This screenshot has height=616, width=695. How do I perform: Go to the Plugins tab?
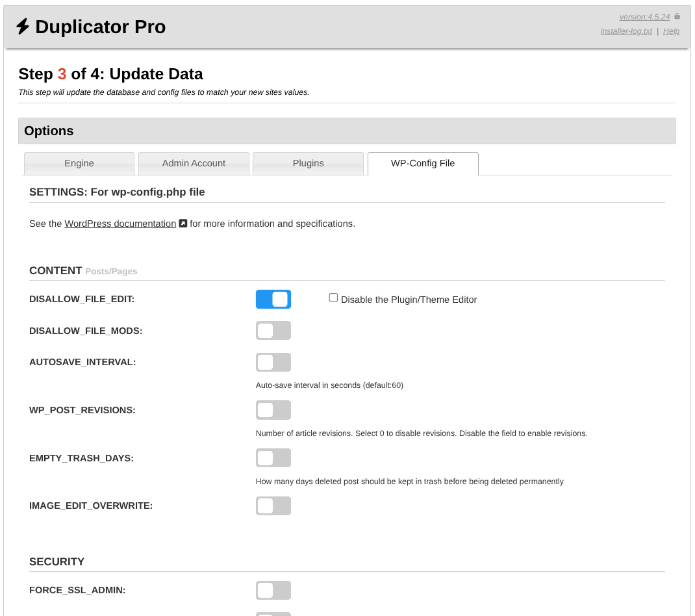click(308, 163)
